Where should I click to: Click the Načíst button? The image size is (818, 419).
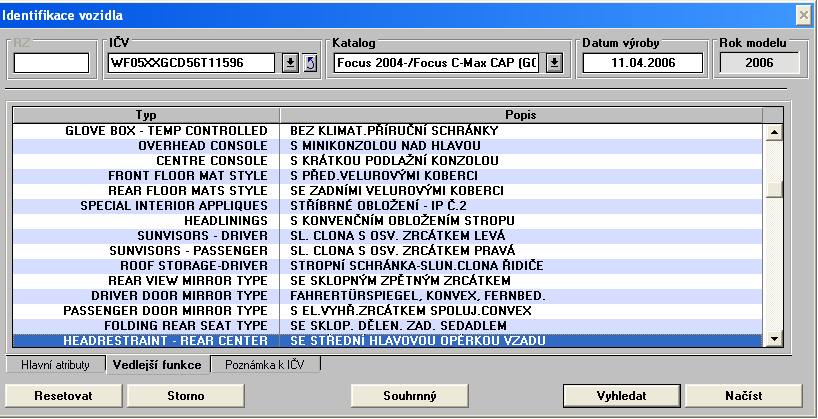[x=743, y=396]
